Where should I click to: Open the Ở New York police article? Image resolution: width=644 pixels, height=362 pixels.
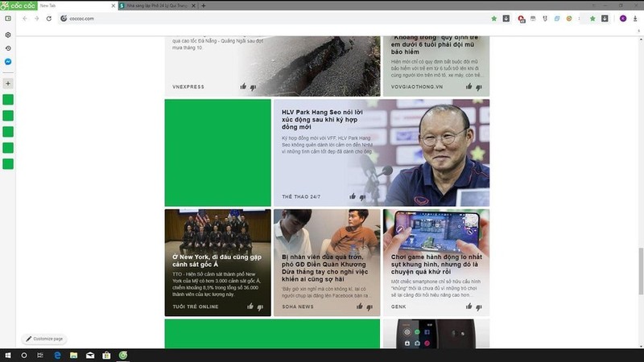(x=217, y=261)
